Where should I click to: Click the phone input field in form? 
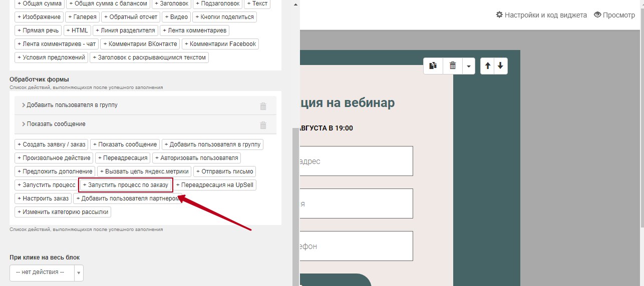(357, 246)
